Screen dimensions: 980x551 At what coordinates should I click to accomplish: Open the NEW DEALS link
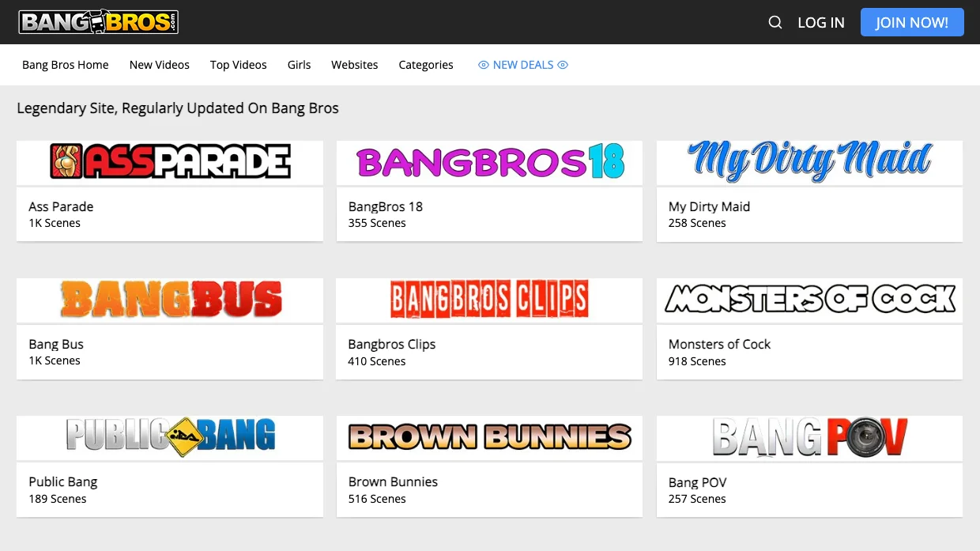coord(523,65)
